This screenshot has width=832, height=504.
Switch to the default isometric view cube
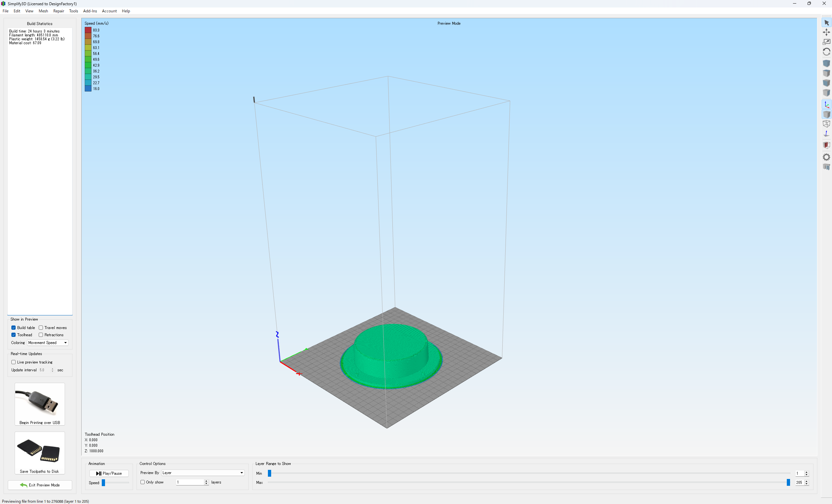pos(826,63)
